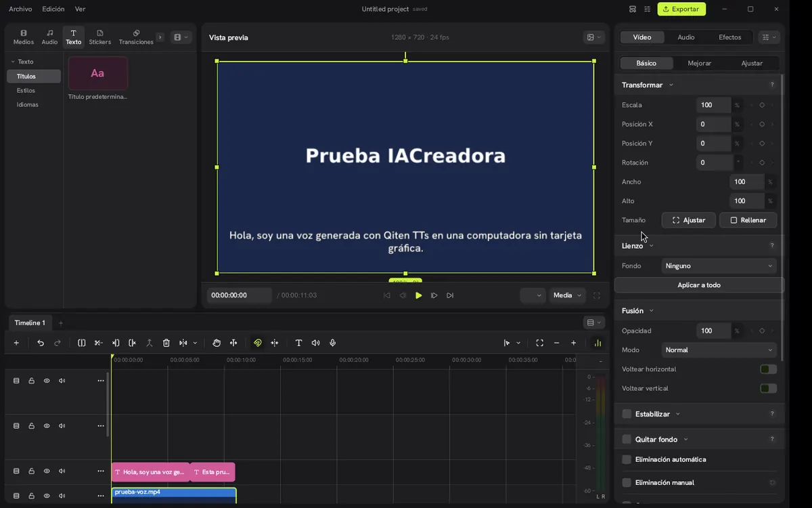Image resolution: width=812 pixels, height=508 pixels.
Task: Check Eliminación automática
Action: (x=627, y=459)
